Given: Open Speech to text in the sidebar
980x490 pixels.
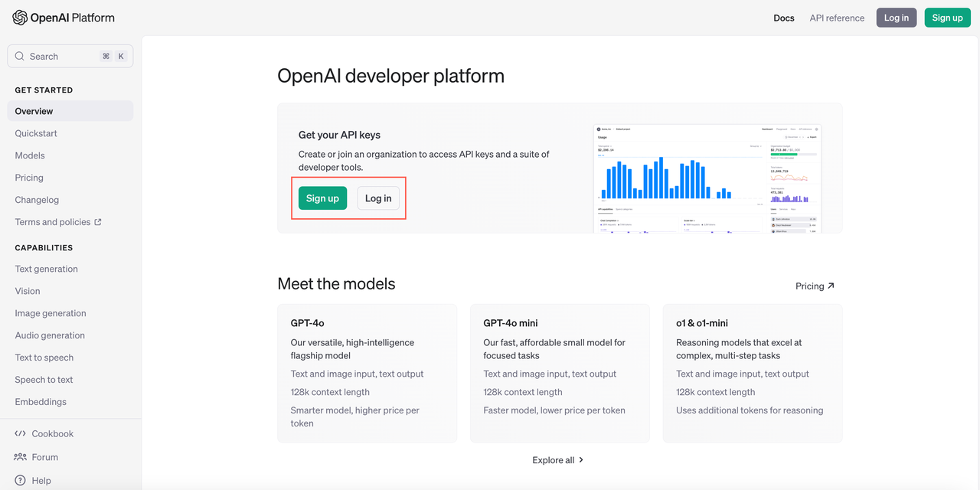Looking at the screenshot, I should point(44,380).
